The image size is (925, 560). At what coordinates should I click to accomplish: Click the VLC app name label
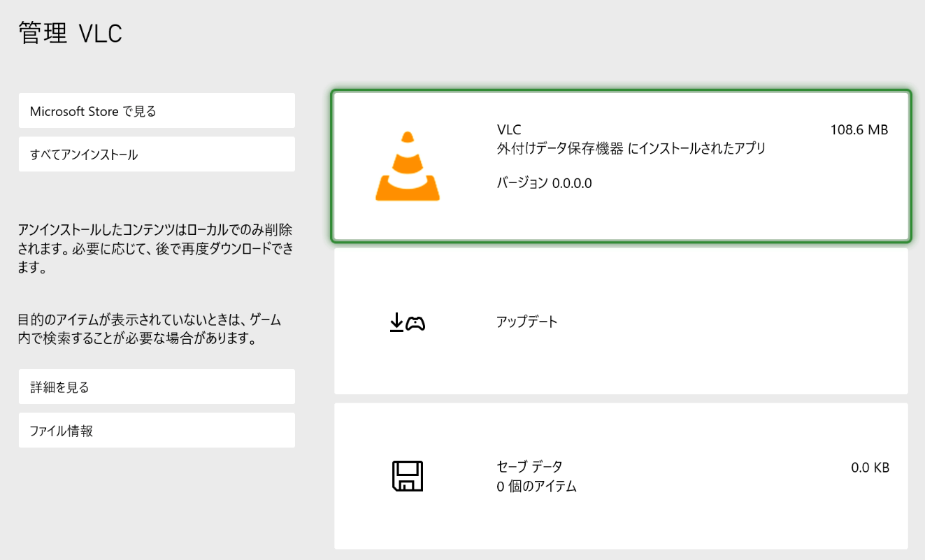509,130
